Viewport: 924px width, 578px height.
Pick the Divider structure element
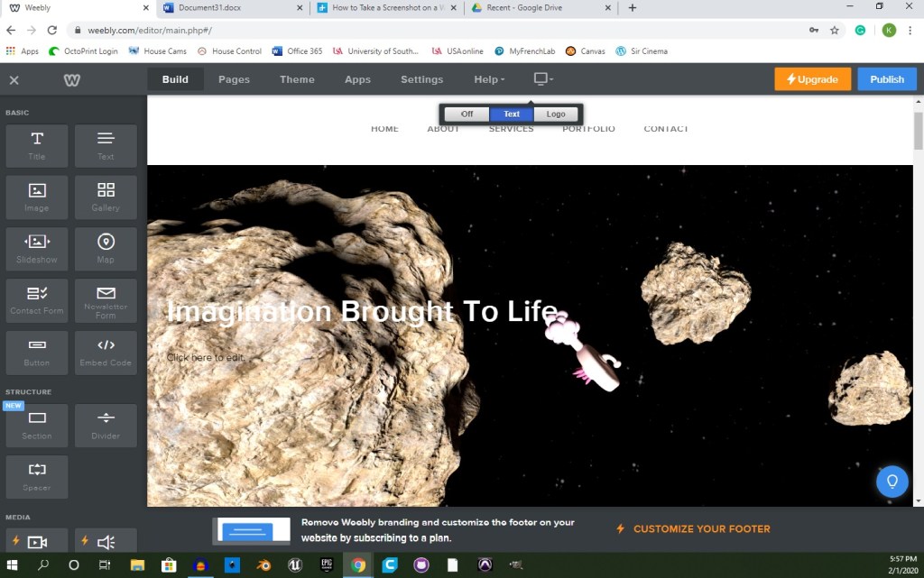[106, 425]
